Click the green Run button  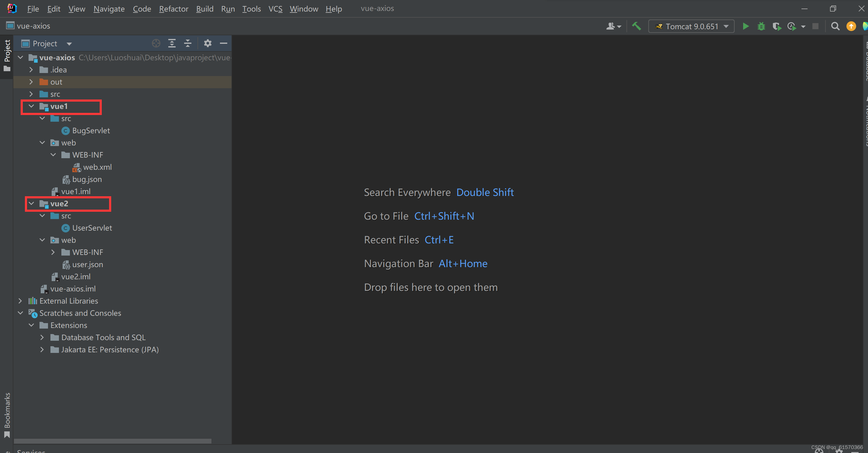pos(746,26)
